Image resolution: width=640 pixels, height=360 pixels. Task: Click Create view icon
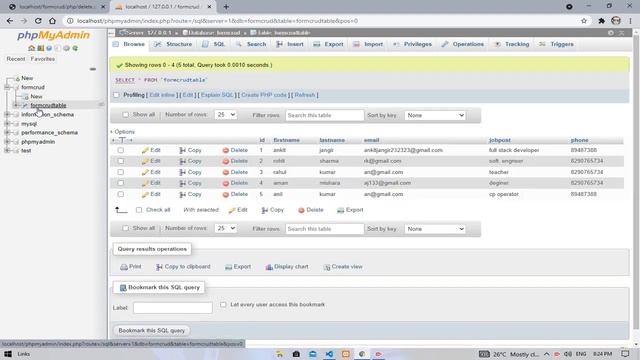point(327,267)
